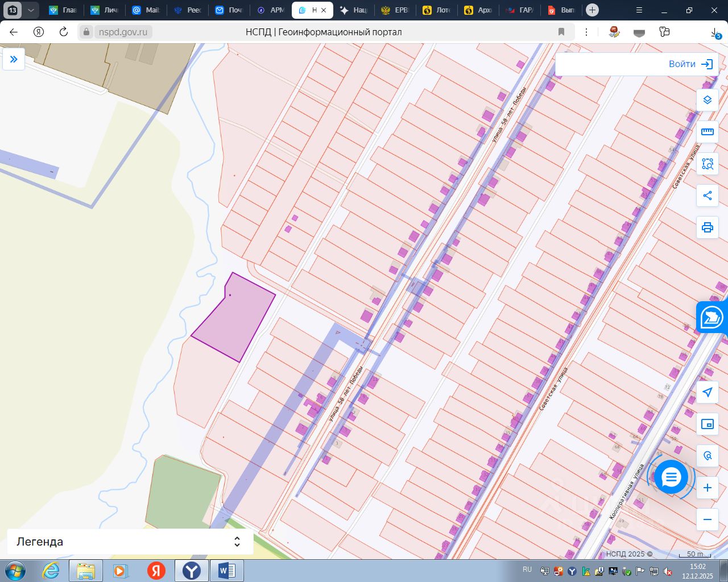
Task: Open the tab count 13 button
Action: [x=13, y=10]
